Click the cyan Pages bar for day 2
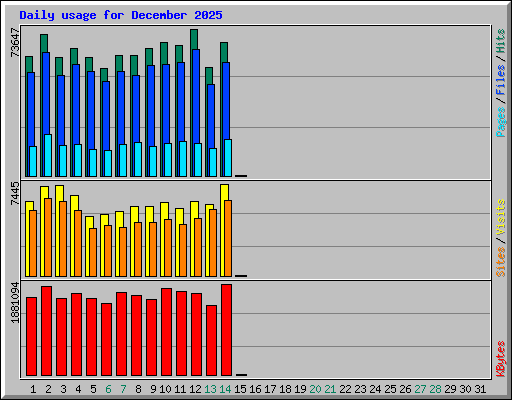The width and height of the screenshot is (512, 400). click(x=48, y=155)
